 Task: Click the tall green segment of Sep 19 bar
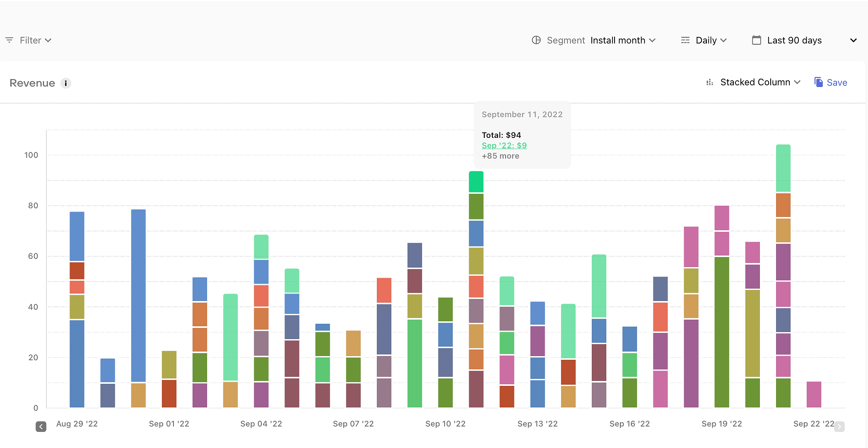click(x=722, y=332)
